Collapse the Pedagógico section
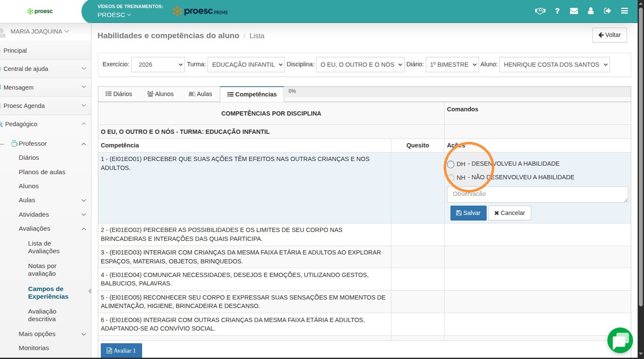This screenshot has height=359, width=644. 45,124
